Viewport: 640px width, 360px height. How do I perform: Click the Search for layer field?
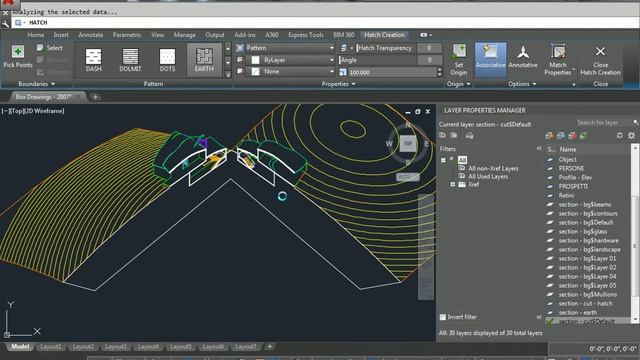[x=602, y=122]
